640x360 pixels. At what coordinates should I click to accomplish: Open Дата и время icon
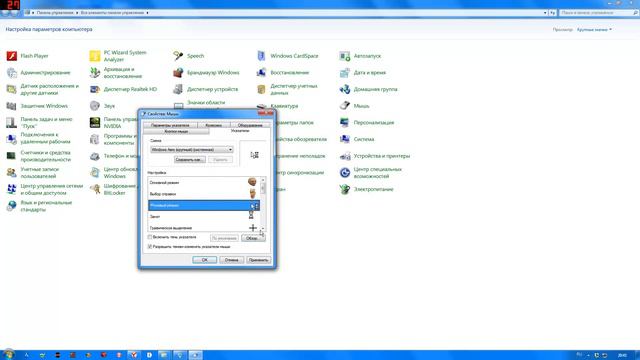coord(345,73)
